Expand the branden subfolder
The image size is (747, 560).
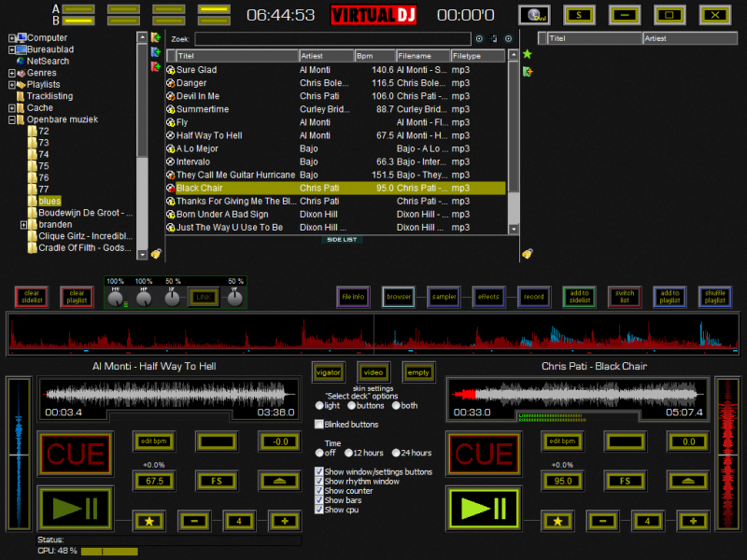[23, 225]
